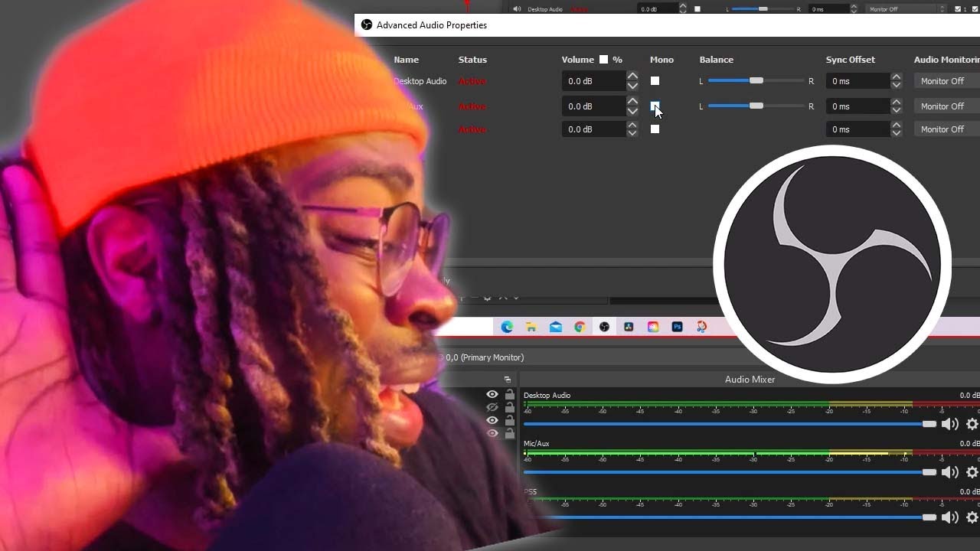Screen dimensions: 980x551
Task: Open Photoshop from the taskbar
Action: (677, 327)
